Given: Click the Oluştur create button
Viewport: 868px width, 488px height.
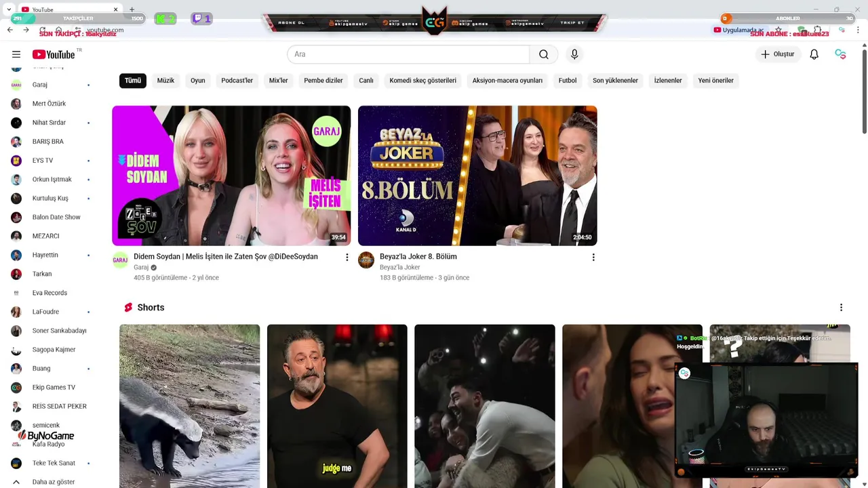Looking at the screenshot, I should coord(777,54).
